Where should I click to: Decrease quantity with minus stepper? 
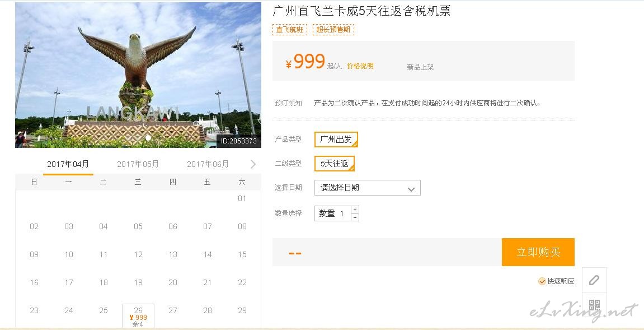355,217
